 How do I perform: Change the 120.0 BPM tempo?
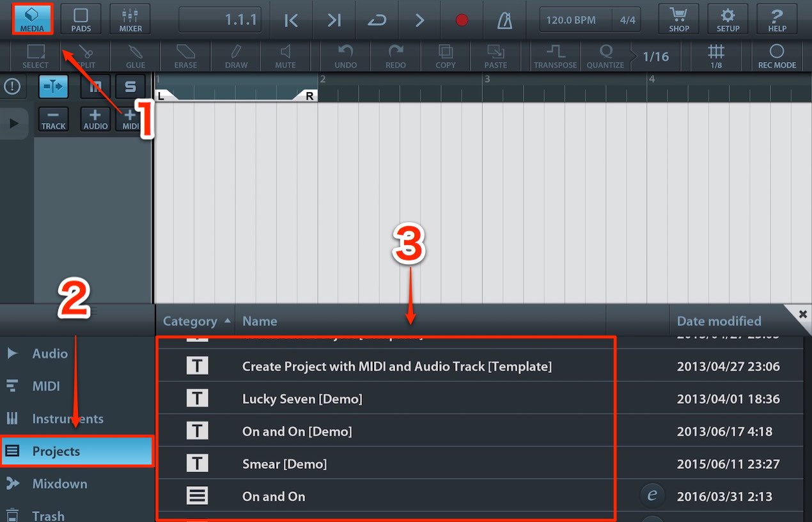[x=575, y=20]
